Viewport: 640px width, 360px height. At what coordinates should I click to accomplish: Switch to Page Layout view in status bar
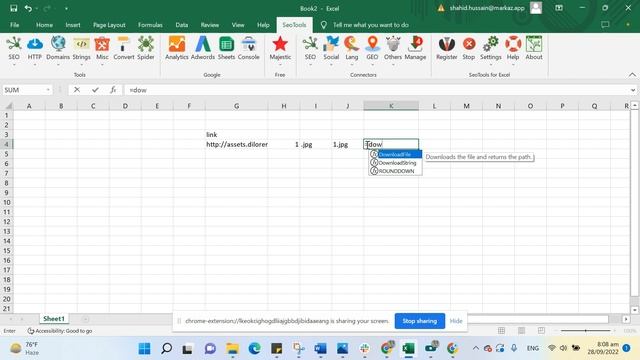point(521,331)
